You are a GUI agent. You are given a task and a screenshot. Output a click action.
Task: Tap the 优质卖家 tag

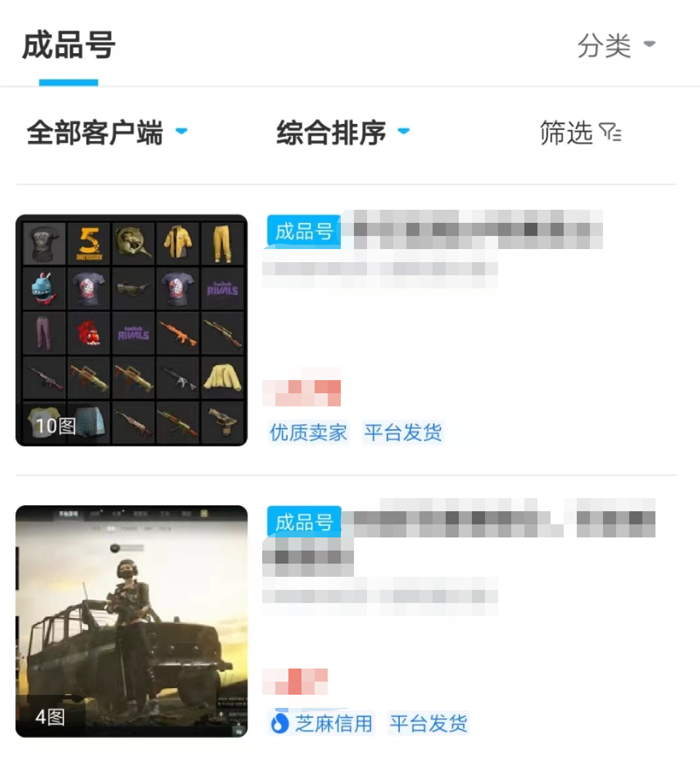pyautogui.click(x=309, y=433)
